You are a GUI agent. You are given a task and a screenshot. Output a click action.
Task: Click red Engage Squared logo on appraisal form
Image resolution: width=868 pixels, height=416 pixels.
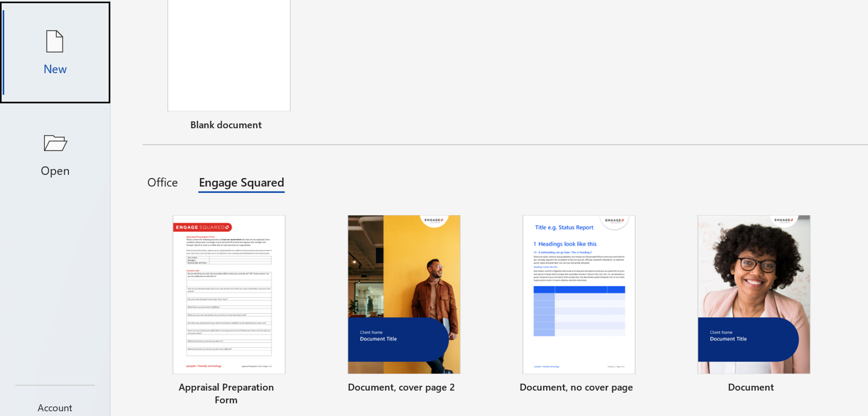pos(203,227)
